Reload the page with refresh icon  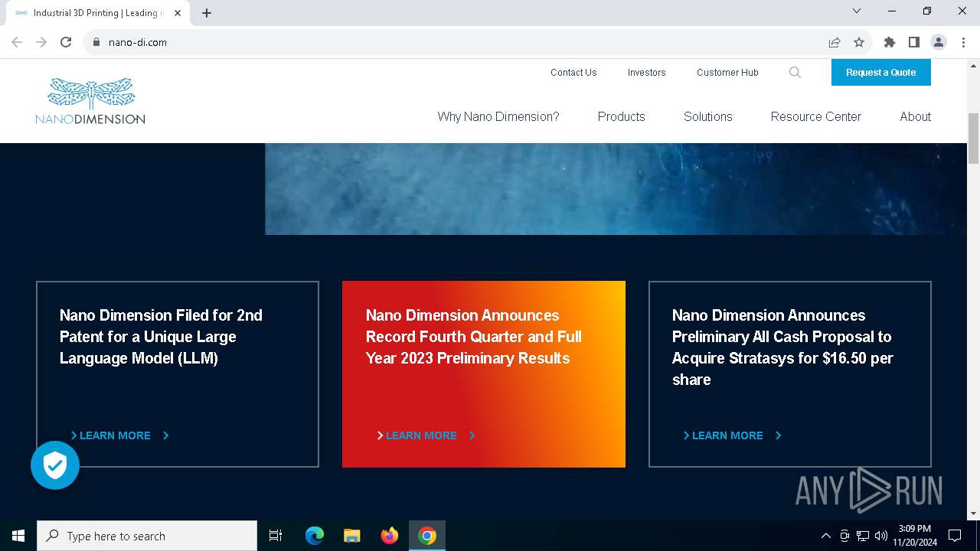[66, 42]
